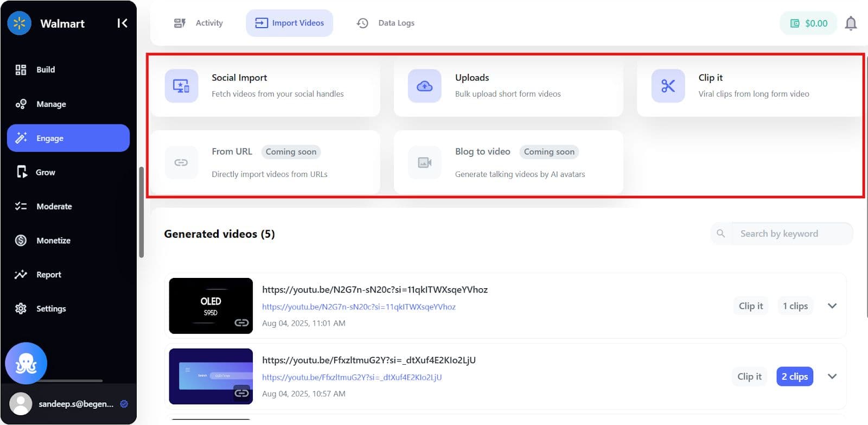Select Engage in sidebar
This screenshot has width=868, height=425.
click(x=68, y=138)
